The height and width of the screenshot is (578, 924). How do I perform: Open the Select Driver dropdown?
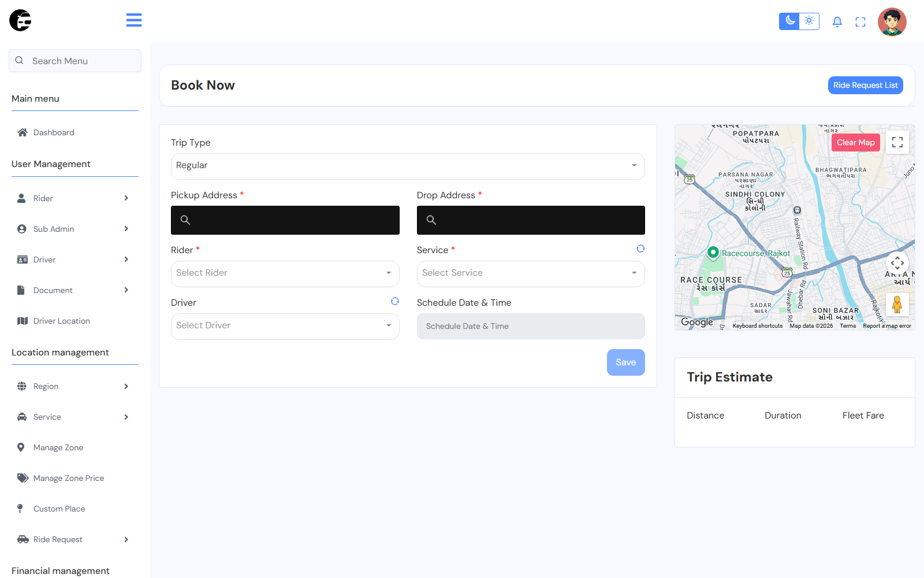[x=285, y=327]
